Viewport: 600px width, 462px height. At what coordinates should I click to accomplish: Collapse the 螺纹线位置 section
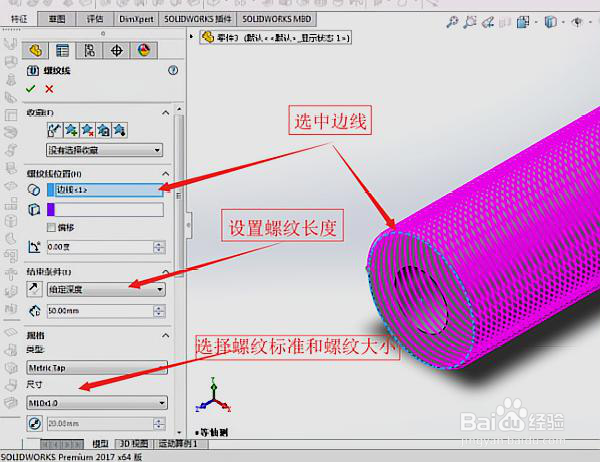[165, 174]
